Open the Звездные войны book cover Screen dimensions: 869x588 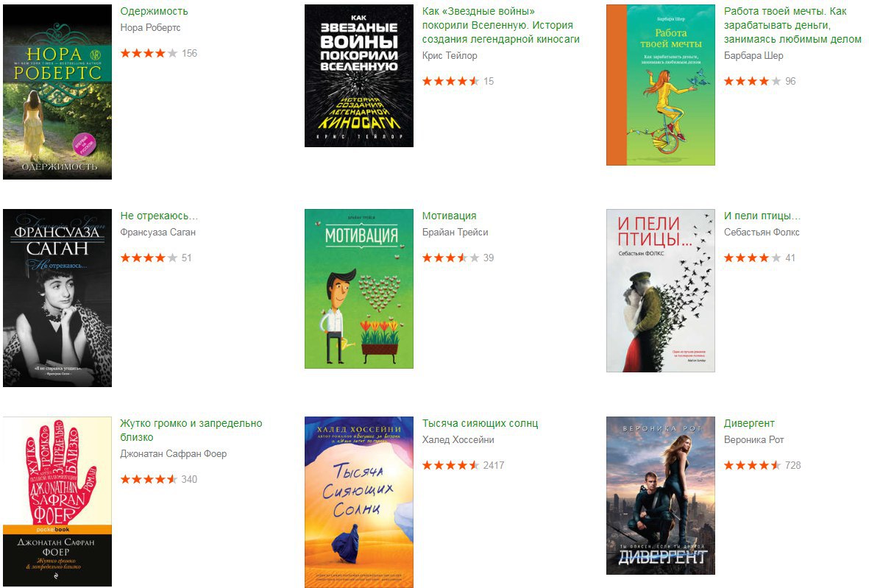[359, 76]
